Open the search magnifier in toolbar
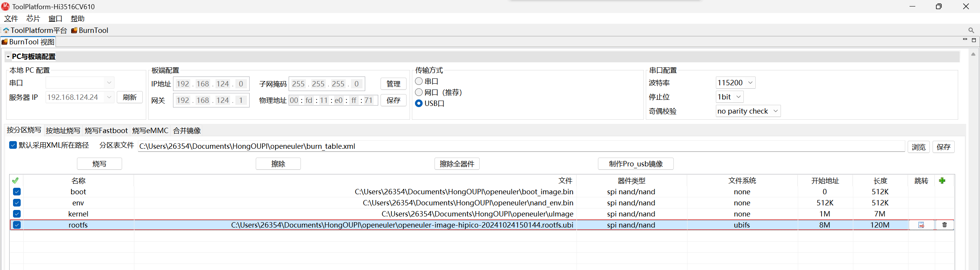 point(971,30)
